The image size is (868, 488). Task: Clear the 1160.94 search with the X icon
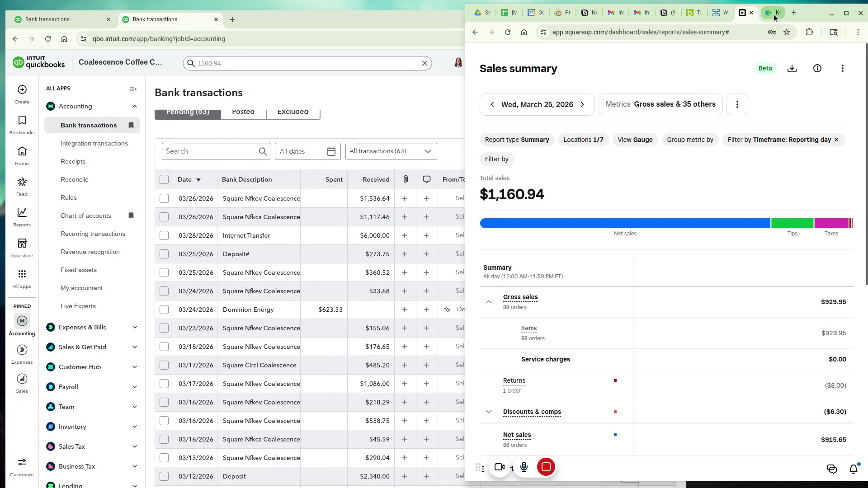tap(425, 63)
